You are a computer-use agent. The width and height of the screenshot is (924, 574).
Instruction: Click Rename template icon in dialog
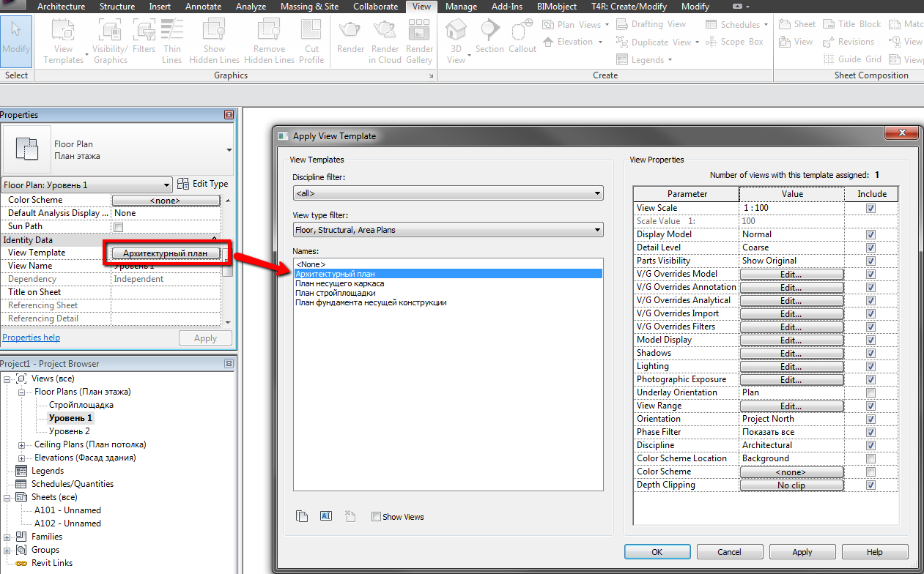point(326,516)
